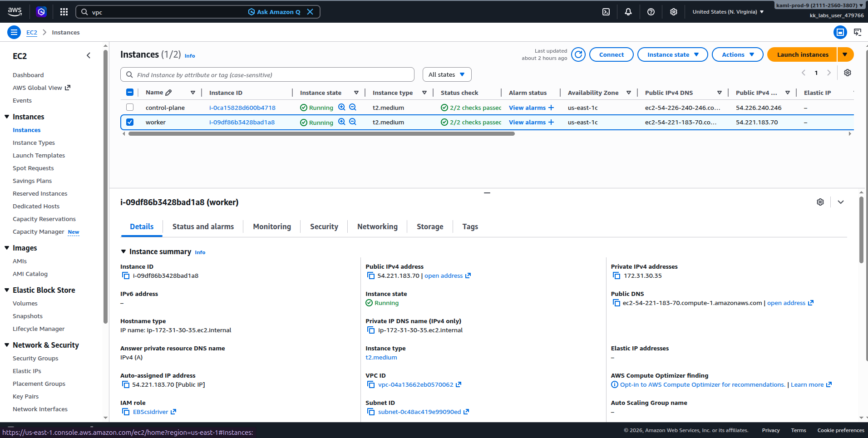
Task: Open the Launch instances split arrow
Action: (x=845, y=54)
